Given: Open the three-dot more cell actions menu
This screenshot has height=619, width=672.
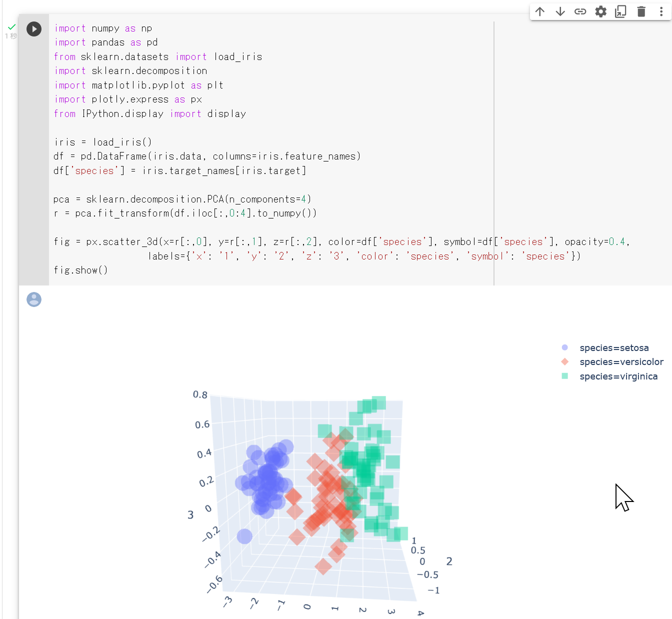Looking at the screenshot, I should [661, 11].
